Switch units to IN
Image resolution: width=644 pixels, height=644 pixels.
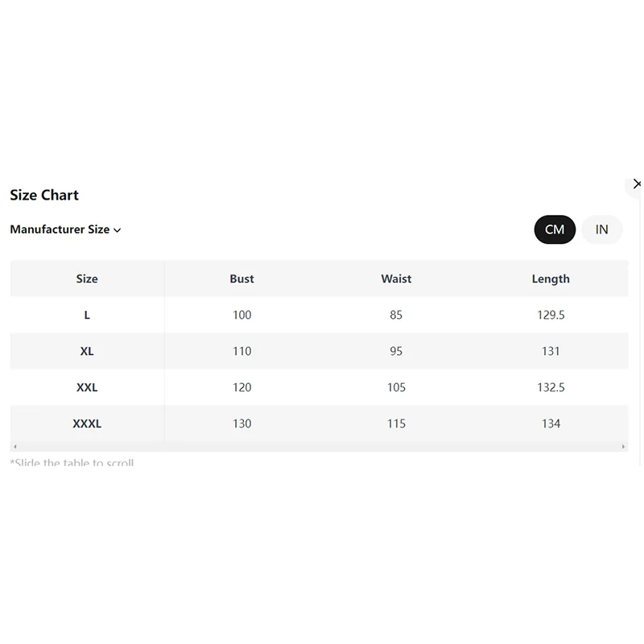[x=602, y=229]
